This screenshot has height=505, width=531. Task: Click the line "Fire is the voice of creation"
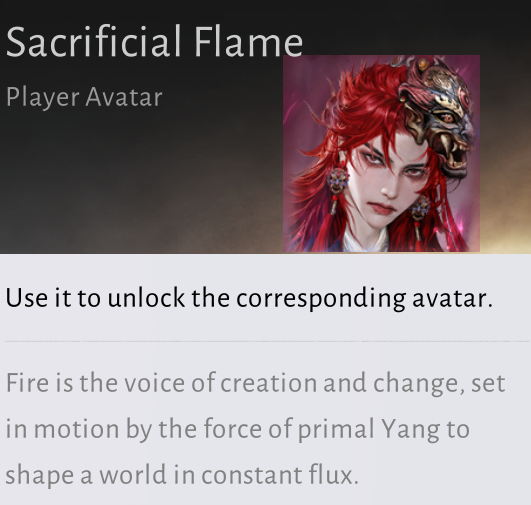tap(162, 382)
